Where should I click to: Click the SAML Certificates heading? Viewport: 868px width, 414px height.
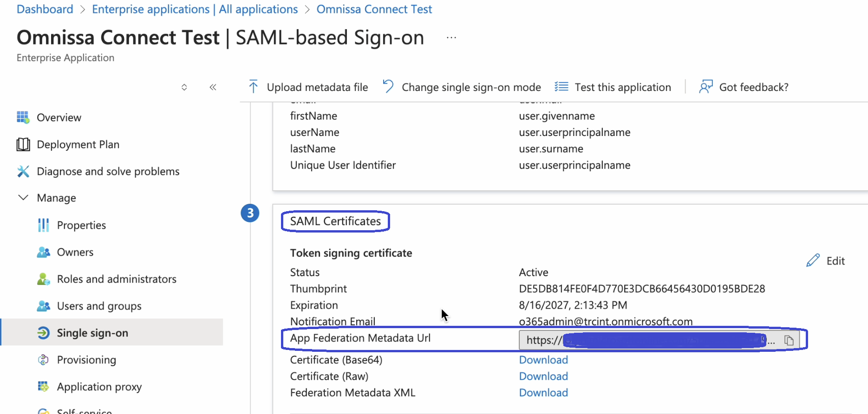click(335, 221)
